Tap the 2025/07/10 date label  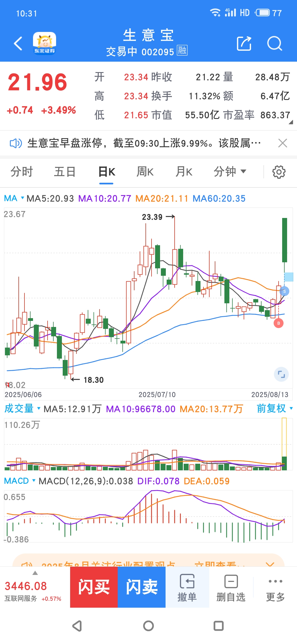(x=157, y=395)
